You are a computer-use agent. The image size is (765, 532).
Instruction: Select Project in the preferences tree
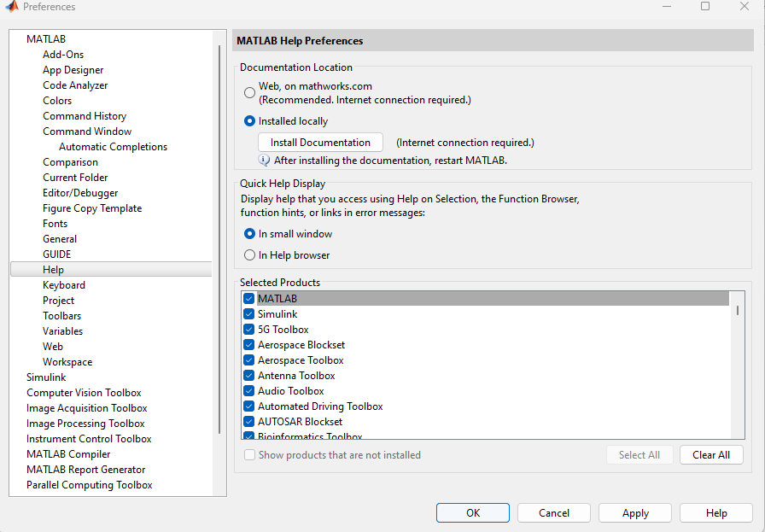pos(59,301)
